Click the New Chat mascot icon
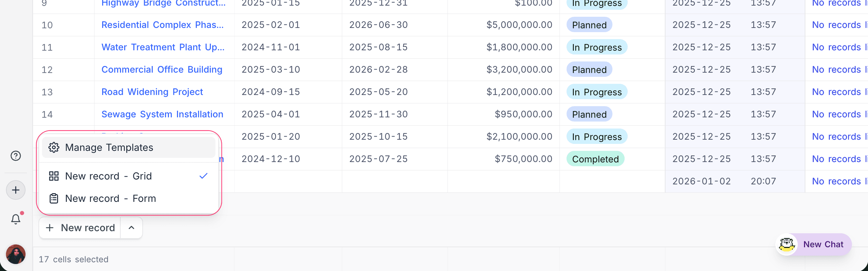 point(787,244)
